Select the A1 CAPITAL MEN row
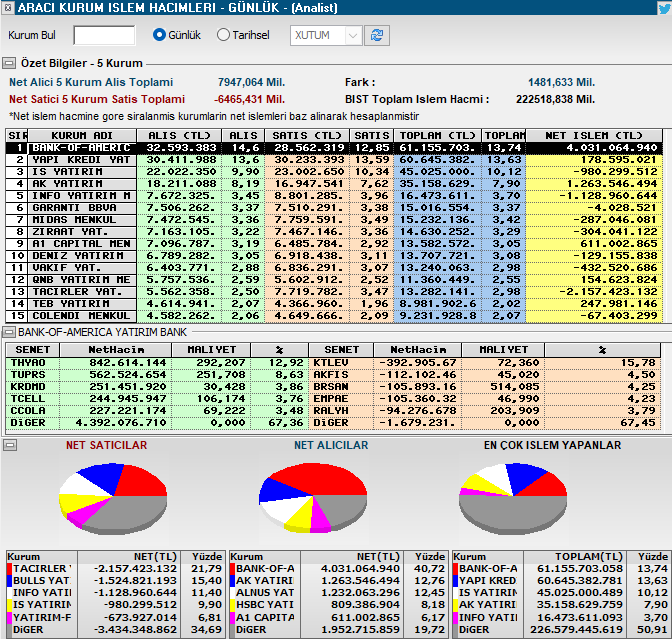 [x=334, y=244]
